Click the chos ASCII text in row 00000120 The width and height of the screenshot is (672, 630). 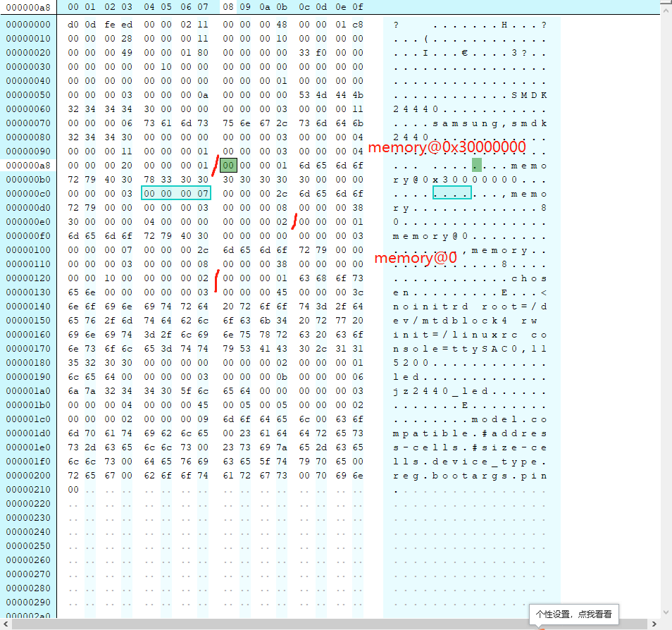[x=529, y=278]
